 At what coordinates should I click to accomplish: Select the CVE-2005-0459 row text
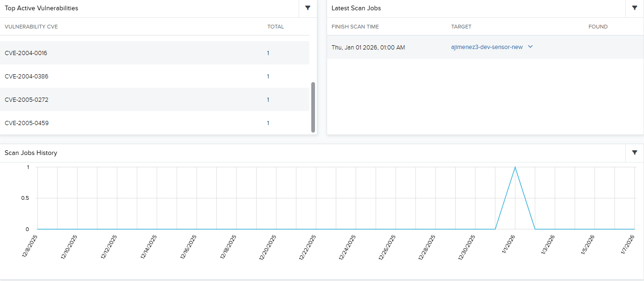coord(27,123)
